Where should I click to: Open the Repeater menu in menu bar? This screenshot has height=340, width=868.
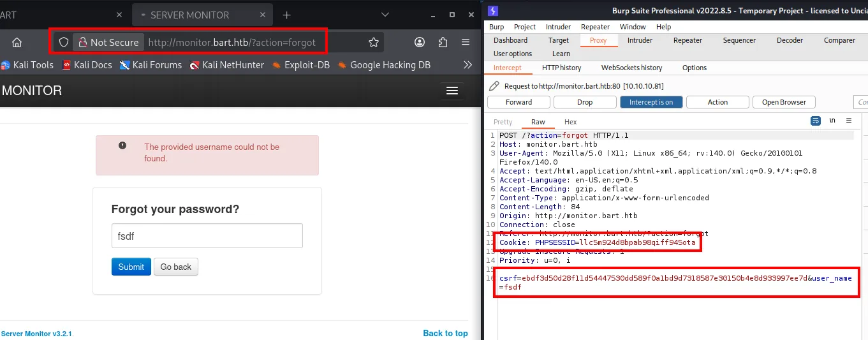[x=595, y=27]
